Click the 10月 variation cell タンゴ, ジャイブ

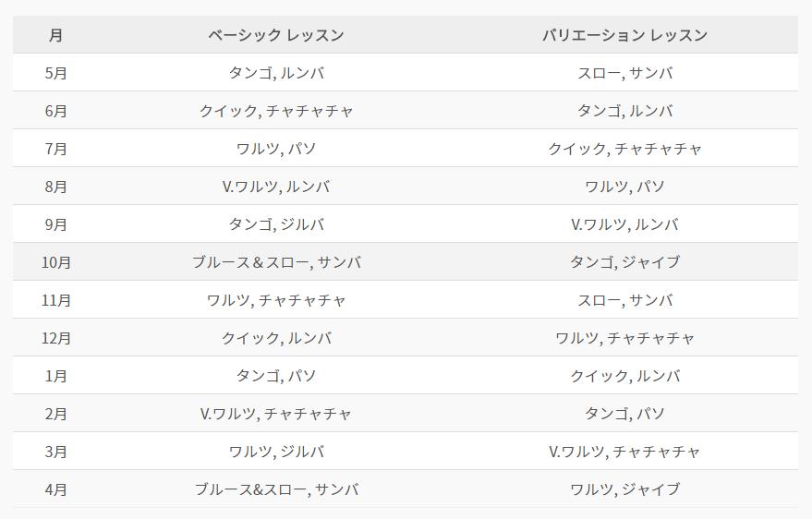tap(624, 262)
